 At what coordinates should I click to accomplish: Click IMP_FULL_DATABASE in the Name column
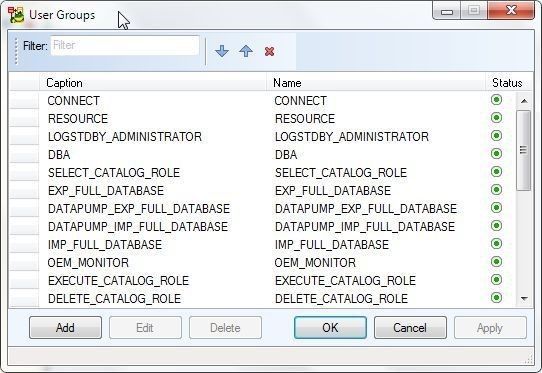pos(332,245)
